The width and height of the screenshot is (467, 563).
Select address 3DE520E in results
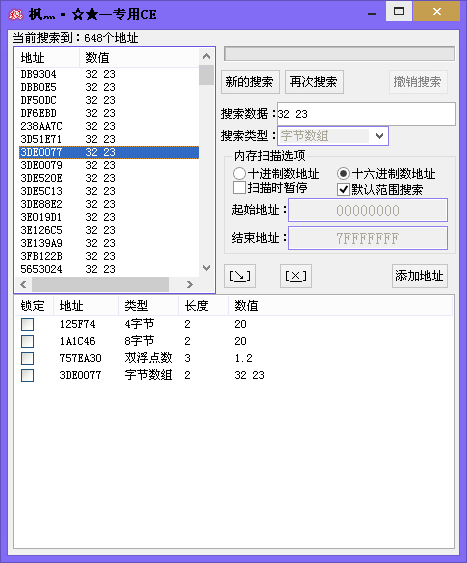[41, 178]
